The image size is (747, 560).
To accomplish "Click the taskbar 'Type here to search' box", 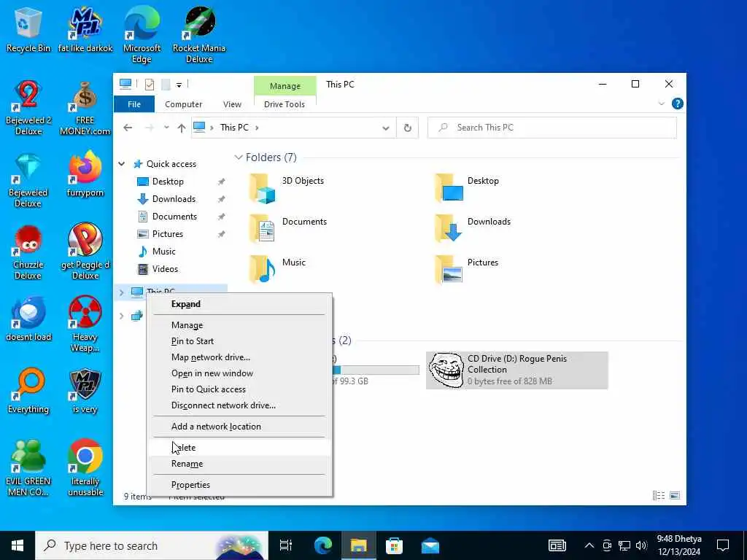I will pos(152,545).
